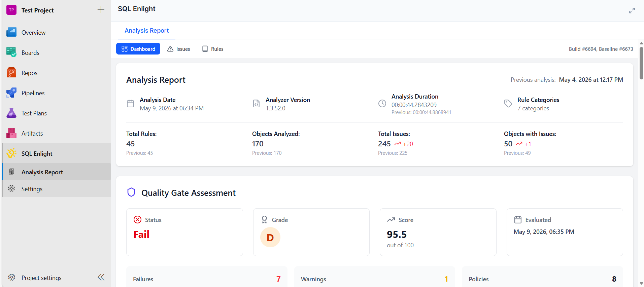644x287 pixels.
Task: Click the grade D badge
Action: 270,237
